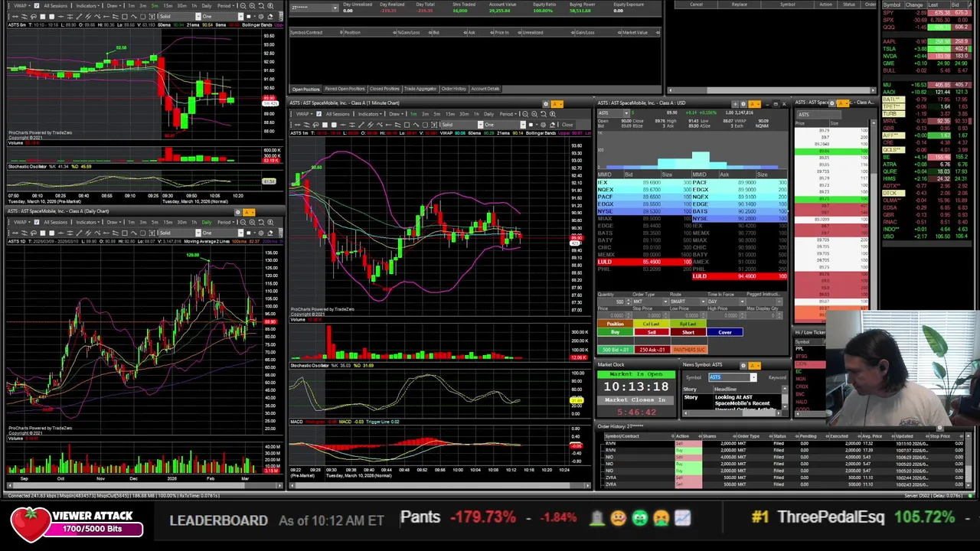Screen dimensions: 980x551
Task: Open settings gear of Time and Sales window
Action: click(x=831, y=103)
